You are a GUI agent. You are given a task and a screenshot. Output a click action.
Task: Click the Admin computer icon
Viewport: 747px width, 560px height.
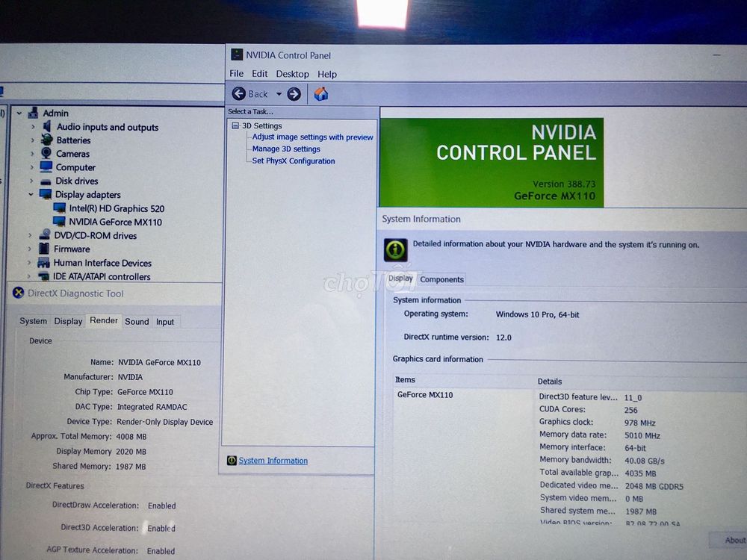pos(33,113)
